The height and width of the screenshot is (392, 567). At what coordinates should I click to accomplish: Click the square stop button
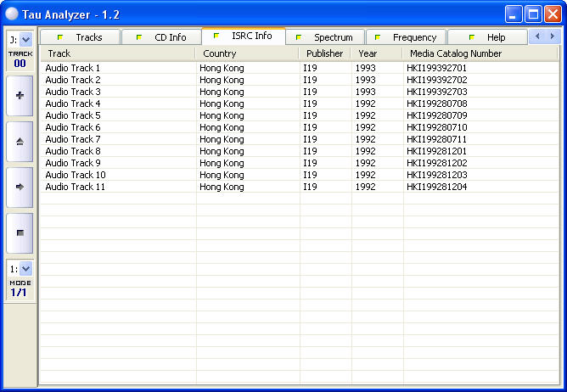pos(20,232)
